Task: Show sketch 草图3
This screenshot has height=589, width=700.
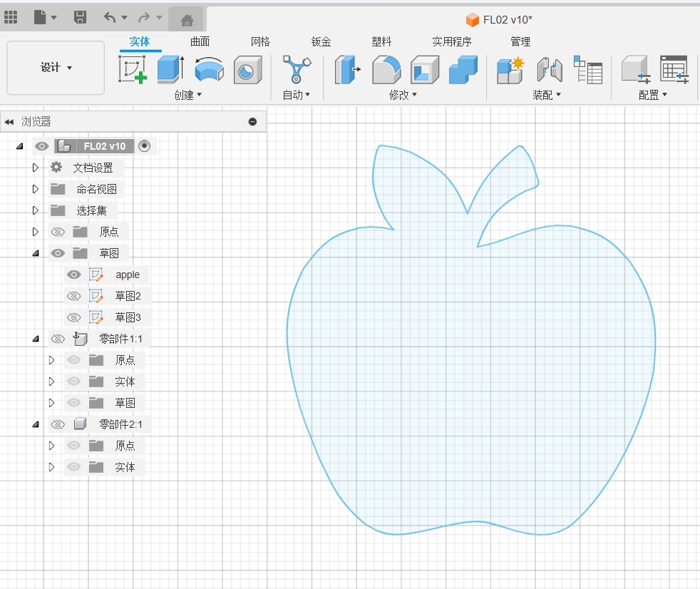Action: [x=73, y=317]
